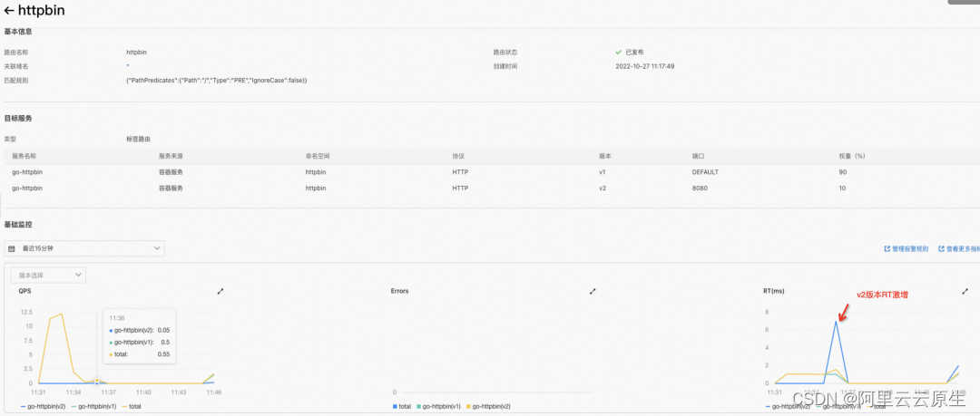
Task: Click the green check icon beside 已发布
Action: 619,53
